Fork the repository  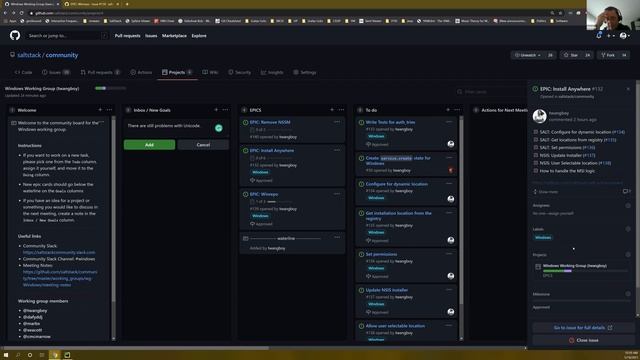pos(607,55)
